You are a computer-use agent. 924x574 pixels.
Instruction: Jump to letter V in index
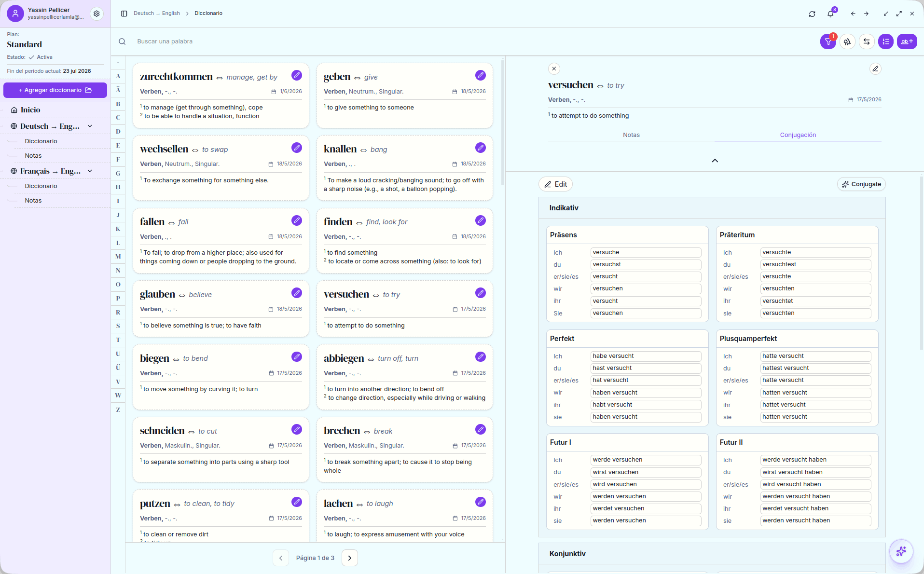[118, 382]
